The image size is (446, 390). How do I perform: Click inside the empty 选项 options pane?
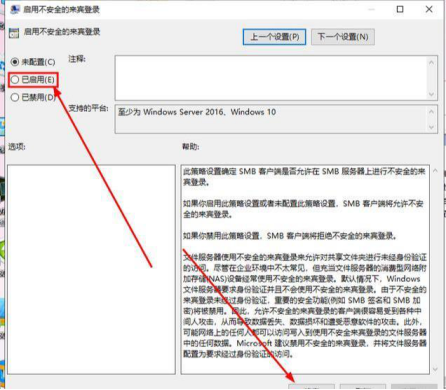click(x=91, y=269)
